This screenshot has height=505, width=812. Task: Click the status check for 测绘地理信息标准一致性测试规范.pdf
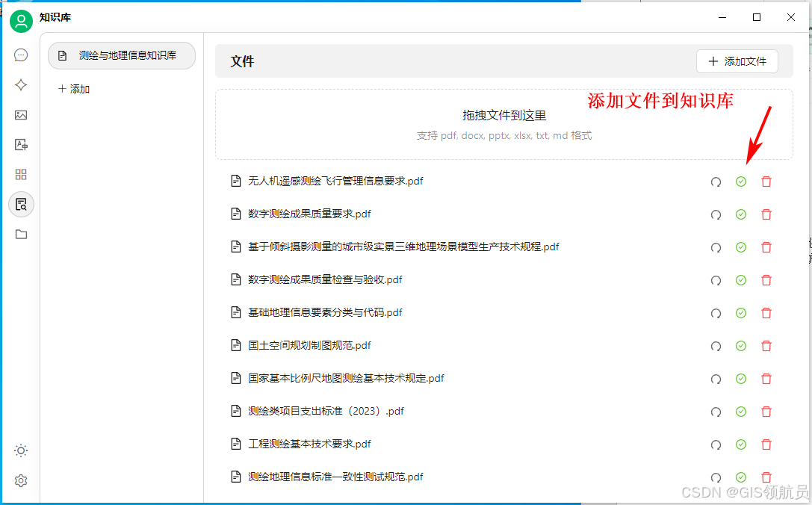click(x=741, y=477)
